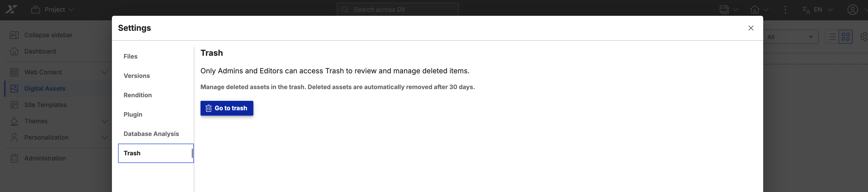Viewport: 868px width, 192px height.
Task: Open the EN language dropdown
Action: click(x=823, y=9)
